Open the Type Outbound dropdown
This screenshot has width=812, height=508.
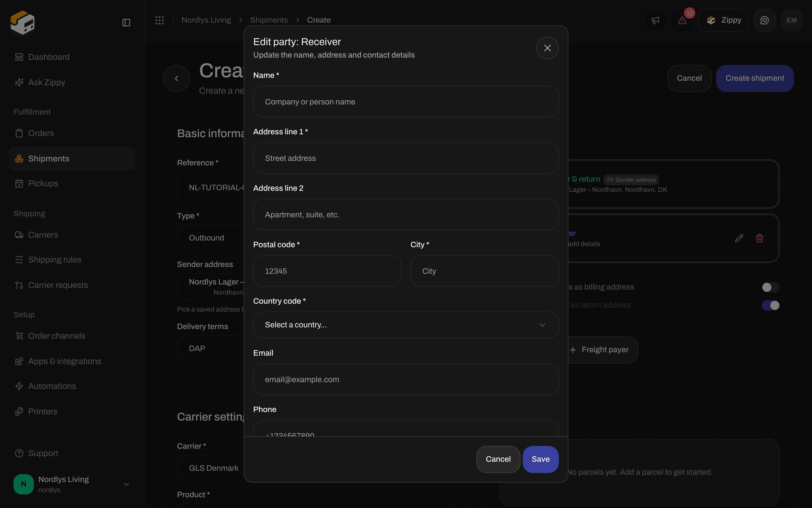tap(211, 238)
